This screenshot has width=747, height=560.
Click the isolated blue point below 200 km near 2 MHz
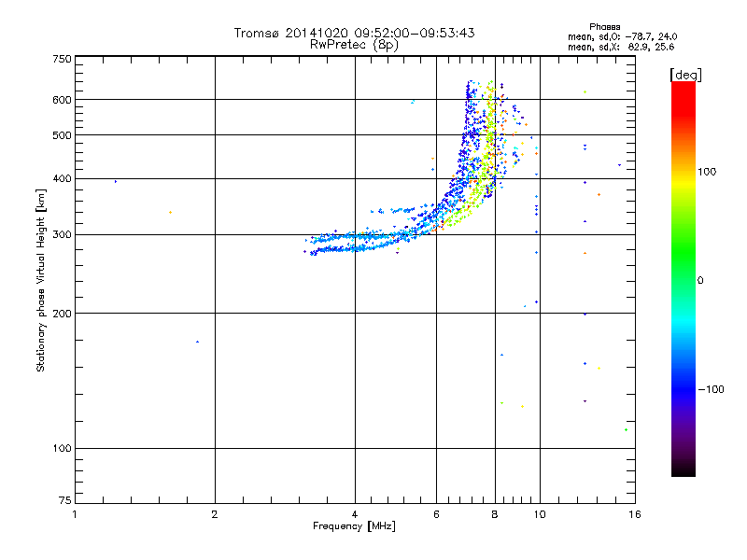click(197, 342)
